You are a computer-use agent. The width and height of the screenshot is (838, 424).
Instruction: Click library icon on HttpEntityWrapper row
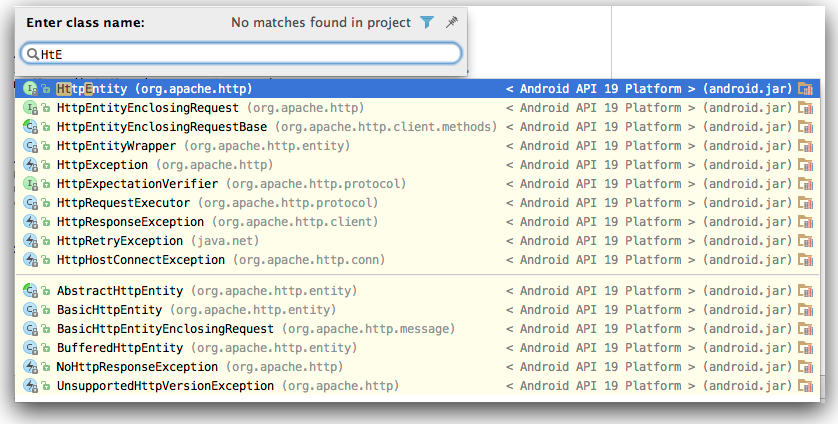coord(805,146)
